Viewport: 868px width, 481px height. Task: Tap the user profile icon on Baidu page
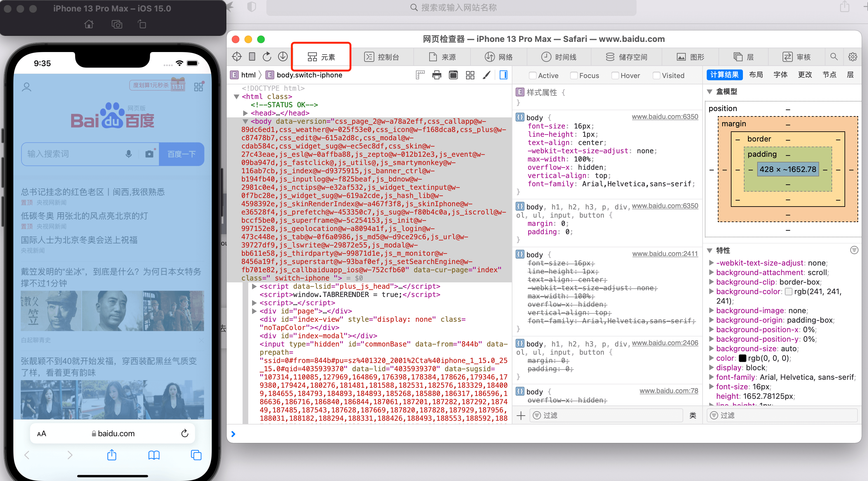(27, 87)
